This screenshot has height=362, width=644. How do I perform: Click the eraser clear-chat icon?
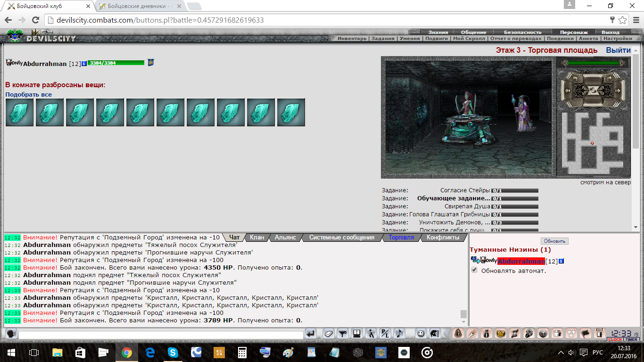(x=329, y=333)
